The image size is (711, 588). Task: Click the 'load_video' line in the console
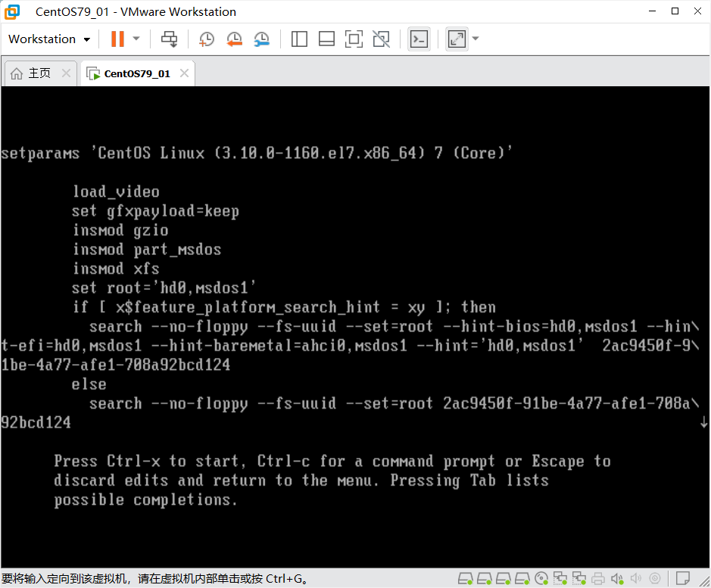[116, 191]
